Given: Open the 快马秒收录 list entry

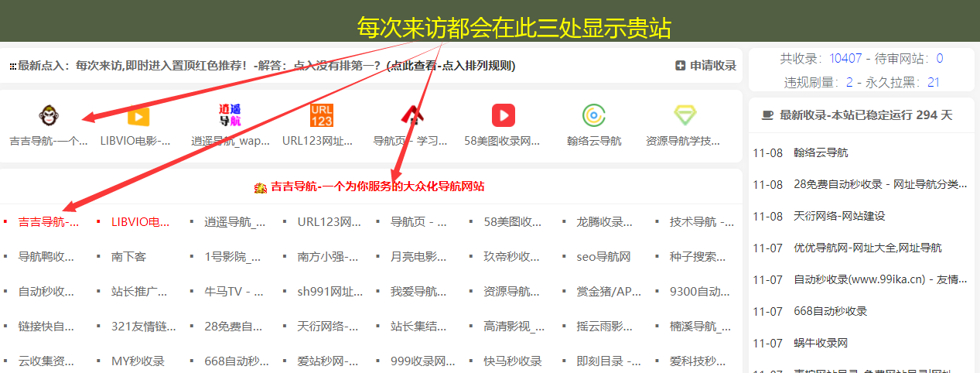Looking at the screenshot, I should 512,361.
